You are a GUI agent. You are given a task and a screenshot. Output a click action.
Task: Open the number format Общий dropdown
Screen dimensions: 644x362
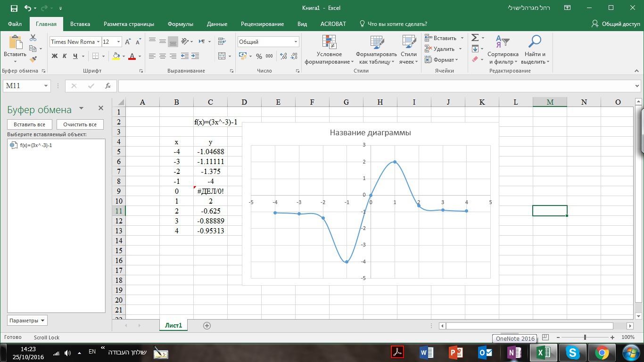[296, 42]
